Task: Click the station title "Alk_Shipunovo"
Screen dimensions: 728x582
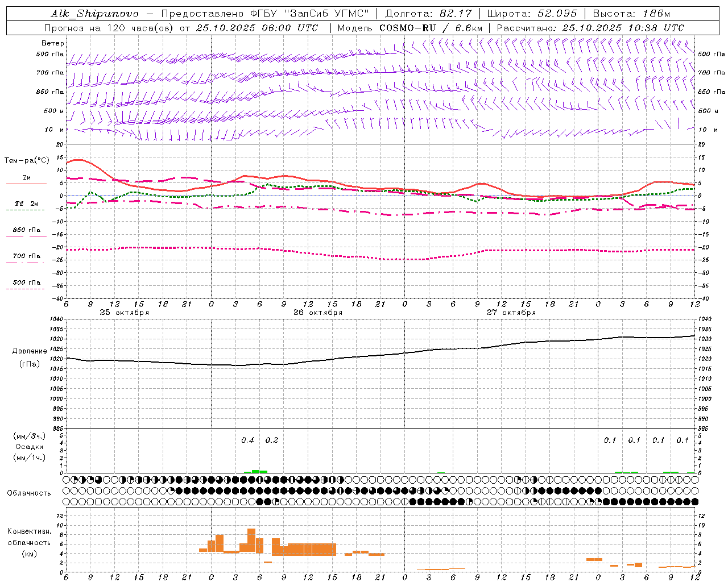Action: 94,14
